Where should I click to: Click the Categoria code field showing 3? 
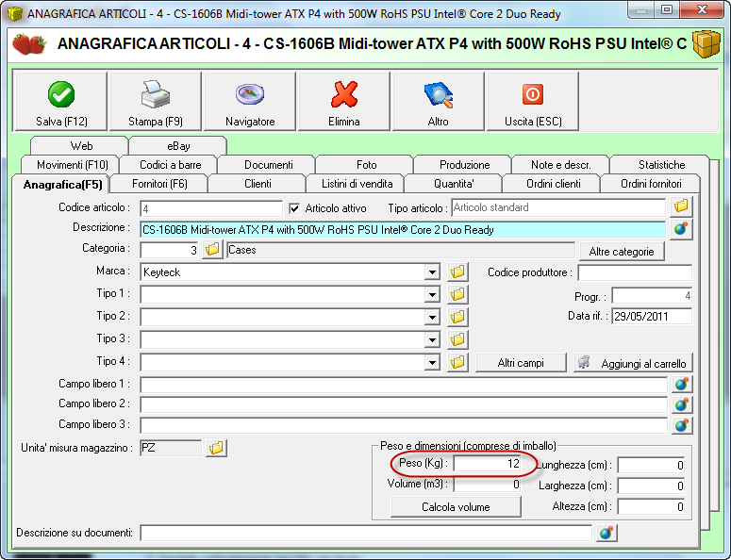point(170,250)
